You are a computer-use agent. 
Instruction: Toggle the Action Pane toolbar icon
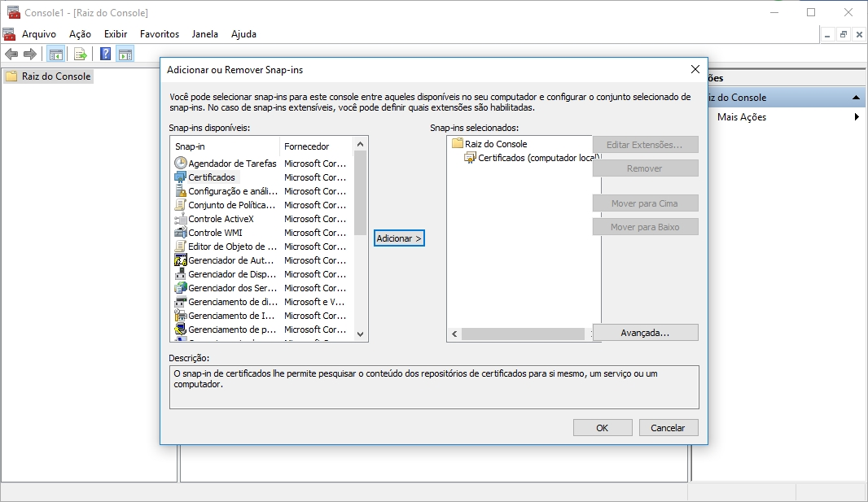click(125, 55)
